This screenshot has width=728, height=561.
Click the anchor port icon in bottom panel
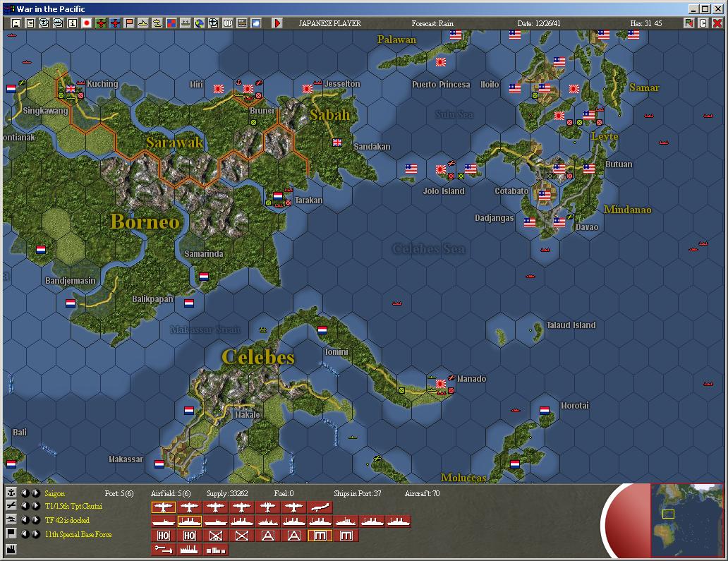11,493
